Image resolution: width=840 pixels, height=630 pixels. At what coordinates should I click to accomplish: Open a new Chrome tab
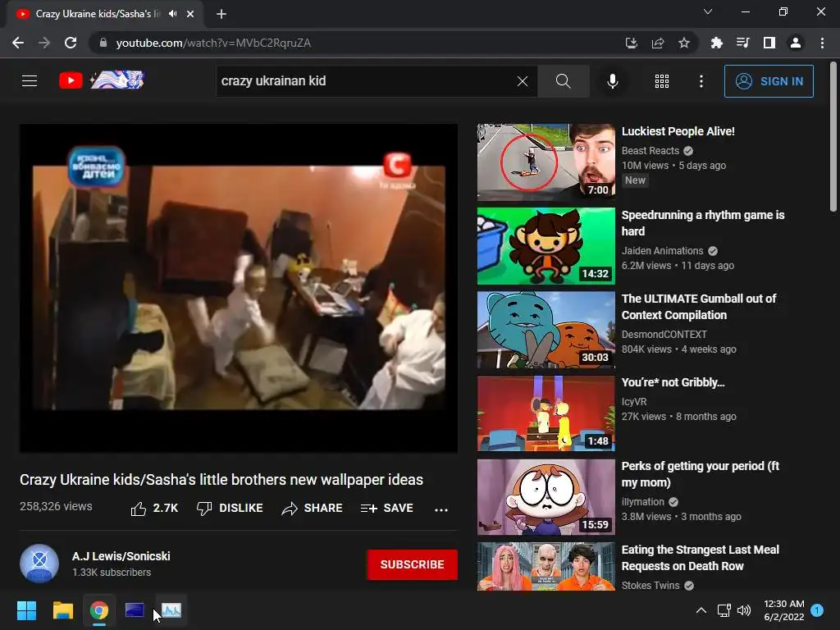[x=221, y=14]
